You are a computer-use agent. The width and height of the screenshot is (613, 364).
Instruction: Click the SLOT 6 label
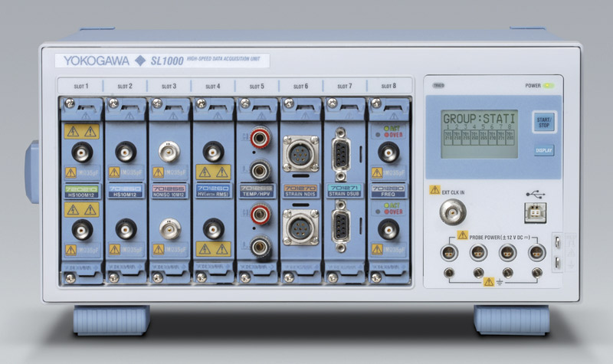coord(300,86)
